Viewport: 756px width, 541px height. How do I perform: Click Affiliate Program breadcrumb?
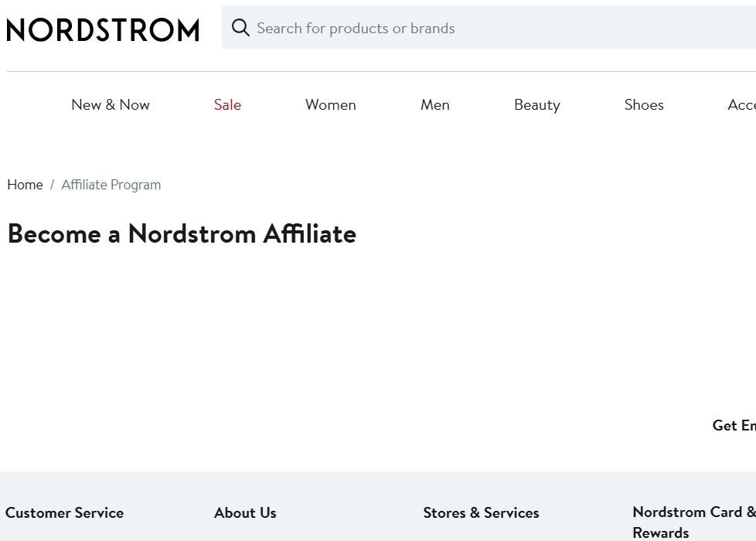pyautogui.click(x=111, y=185)
